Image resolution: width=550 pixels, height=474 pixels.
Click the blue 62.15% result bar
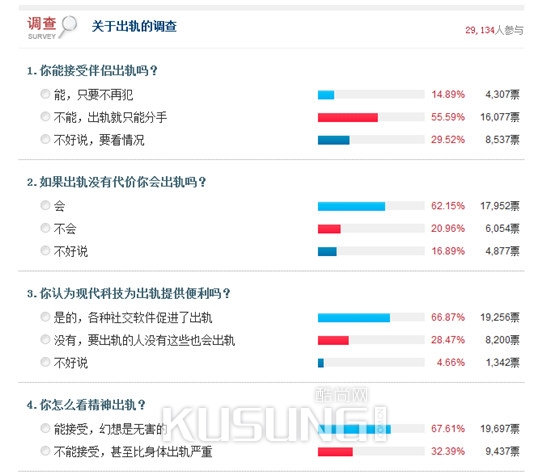tap(351, 206)
